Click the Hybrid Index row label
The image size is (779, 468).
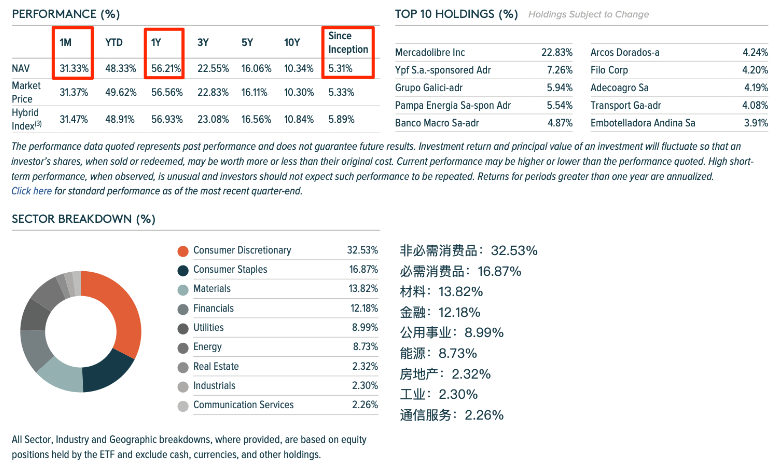click(26, 119)
